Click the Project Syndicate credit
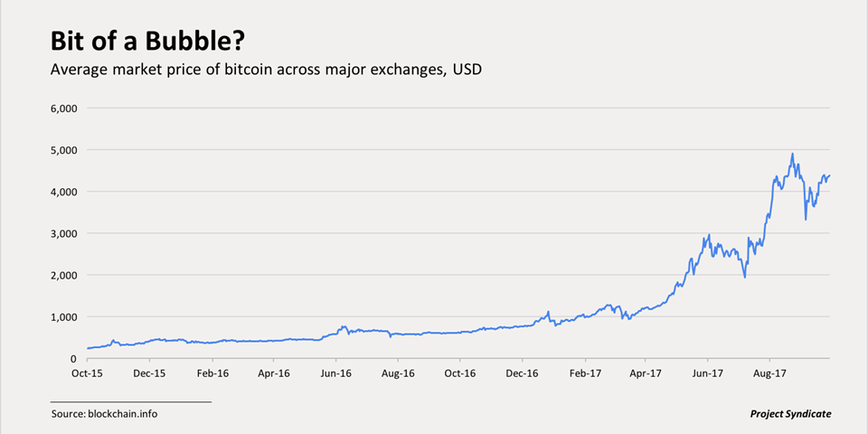The height and width of the screenshot is (434, 868). 790,413
